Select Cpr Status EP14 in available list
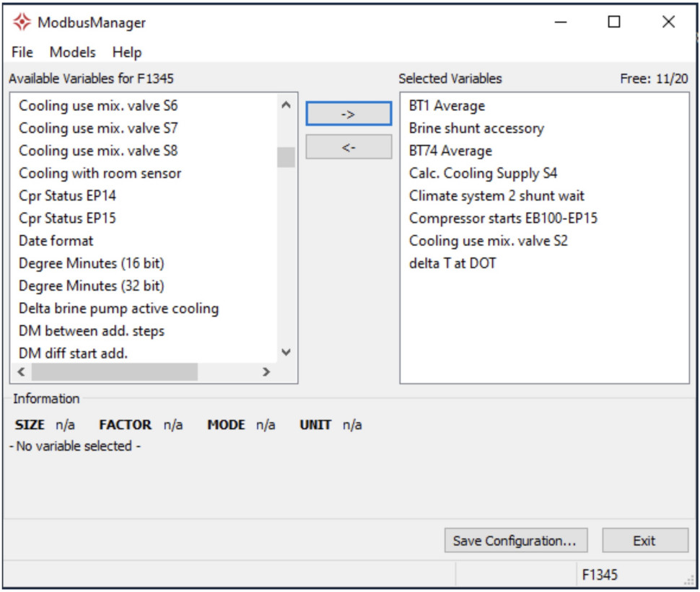The image size is (700, 592). pyautogui.click(x=67, y=195)
